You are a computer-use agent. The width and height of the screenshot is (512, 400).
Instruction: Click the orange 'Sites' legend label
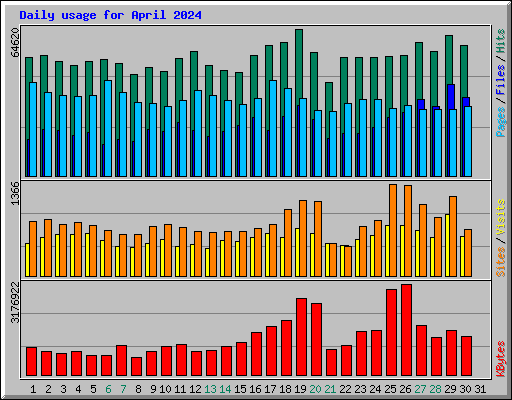click(x=501, y=262)
